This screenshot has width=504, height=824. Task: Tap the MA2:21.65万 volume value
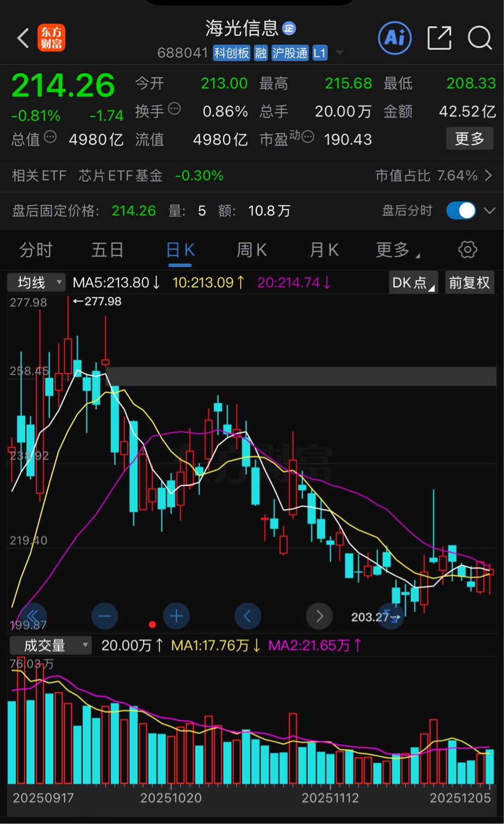315,646
